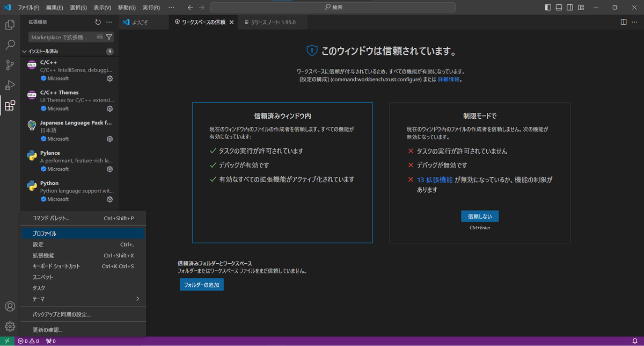Open the 表示(V) menu
Viewport: 644px width, 346px height.
102,8
